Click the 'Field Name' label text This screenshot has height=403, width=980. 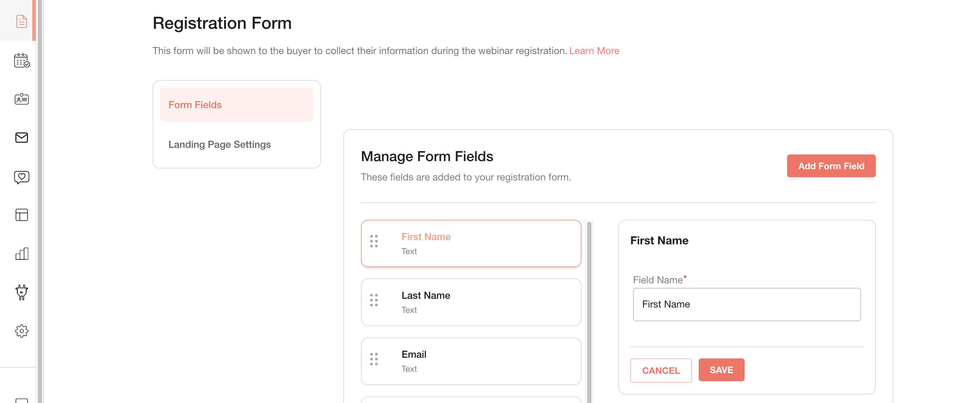(658, 280)
